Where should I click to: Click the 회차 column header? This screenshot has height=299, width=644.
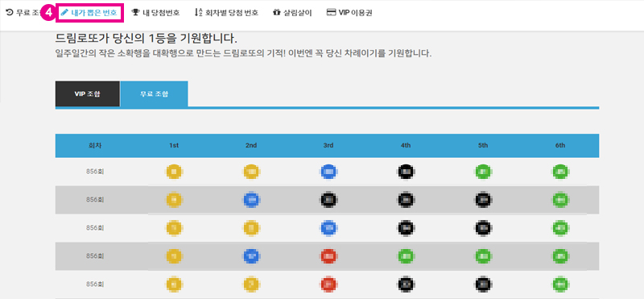tap(94, 145)
